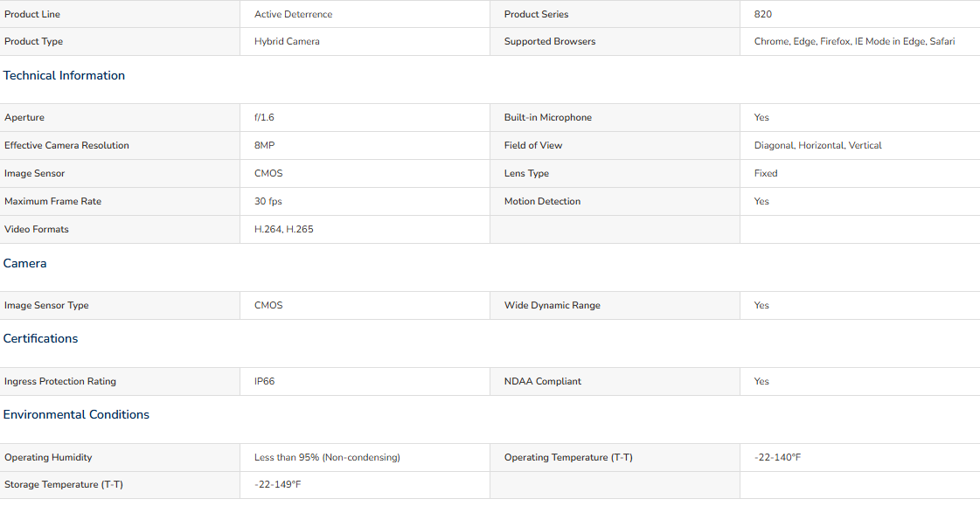
Task: Click the 8MP resolution value
Action: 264,146
